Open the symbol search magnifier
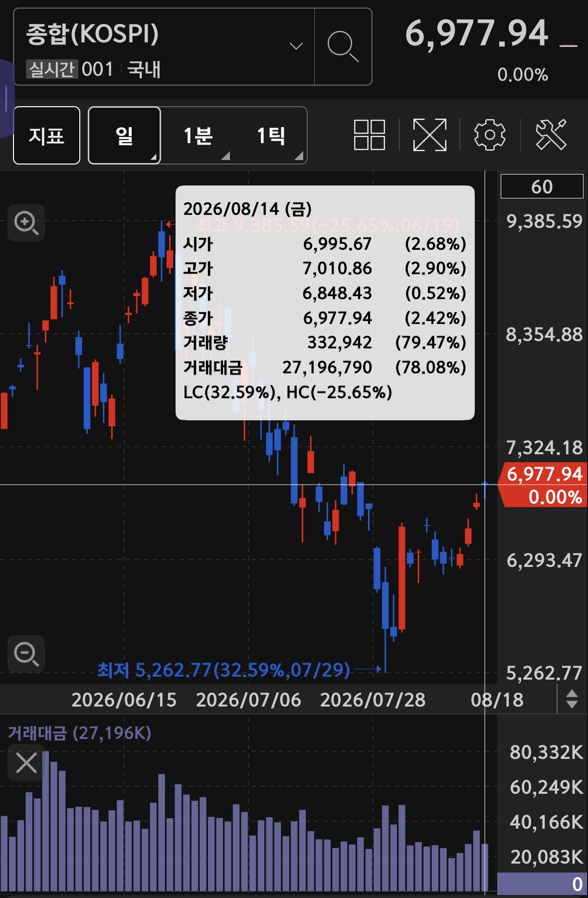Image resolution: width=588 pixels, height=898 pixels. pyautogui.click(x=343, y=46)
